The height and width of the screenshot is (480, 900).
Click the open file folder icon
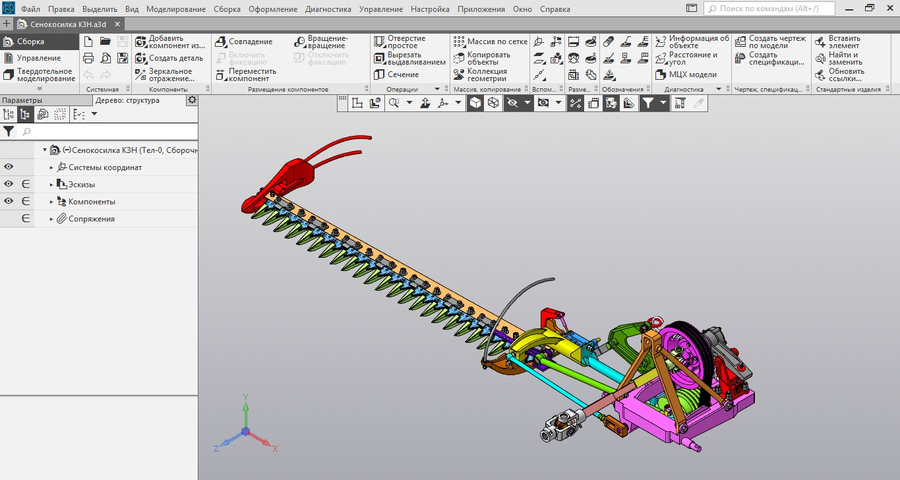coord(106,42)
